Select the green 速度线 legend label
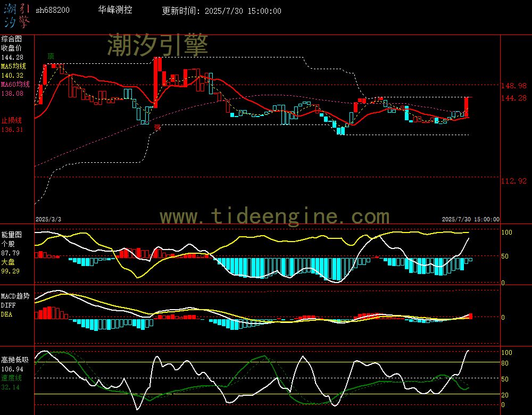This screenshot has width=532, height=415. [x=12, y=378]
